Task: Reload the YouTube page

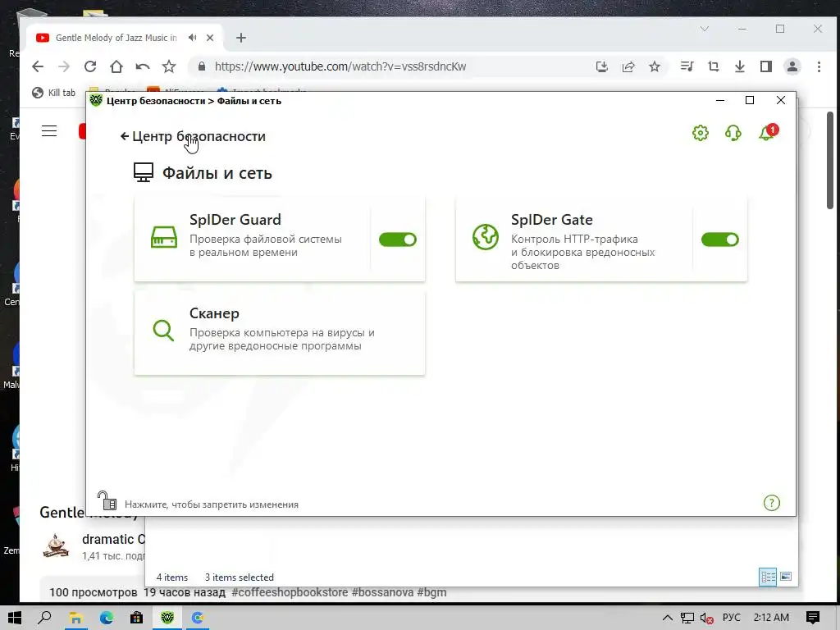Action: coord(90,66)
